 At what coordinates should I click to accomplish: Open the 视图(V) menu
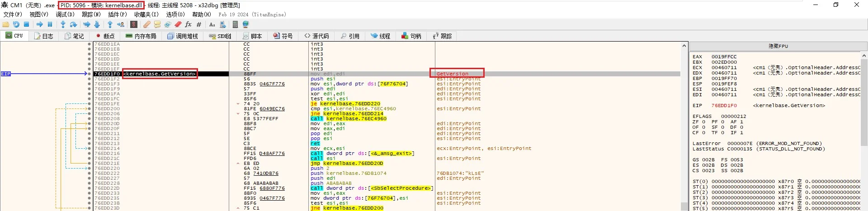pos(39,14)
